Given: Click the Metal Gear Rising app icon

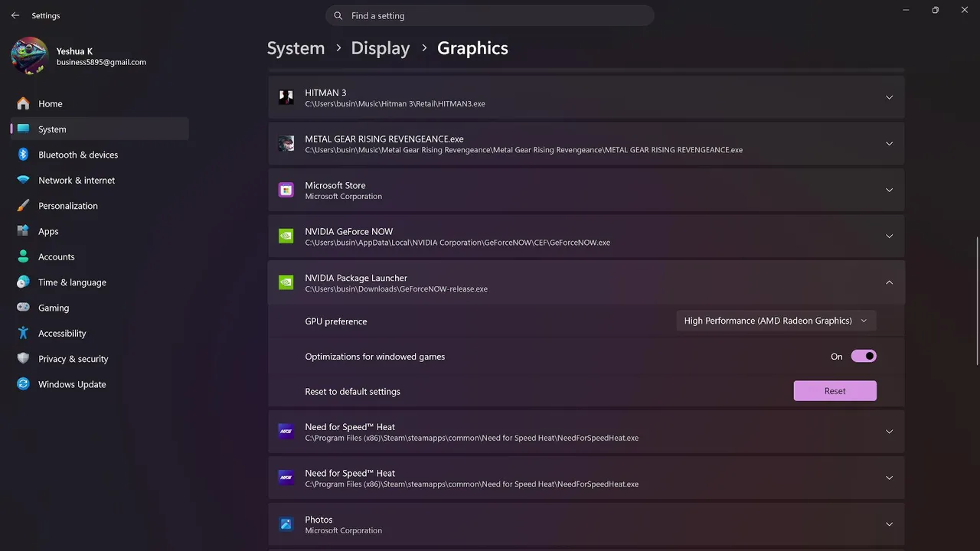Looking at the screenshot, I should tap(286, 144).
